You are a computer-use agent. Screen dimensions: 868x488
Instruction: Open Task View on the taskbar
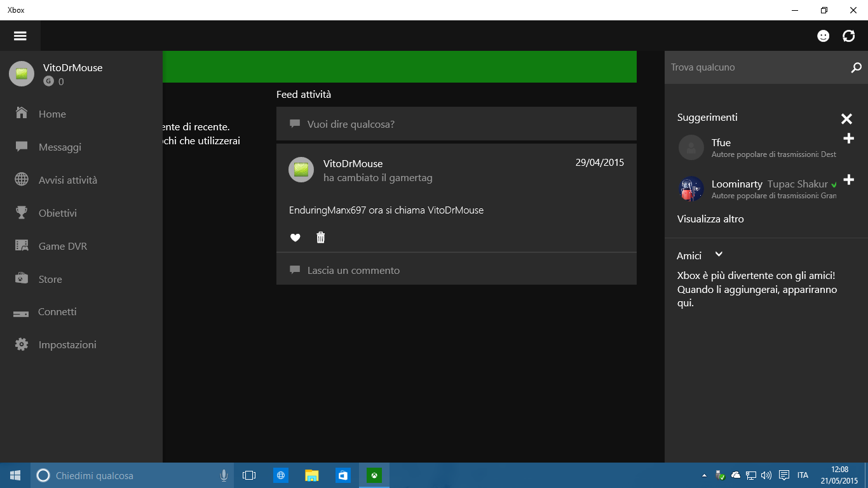pyautogui.click(x=249, y=475)
